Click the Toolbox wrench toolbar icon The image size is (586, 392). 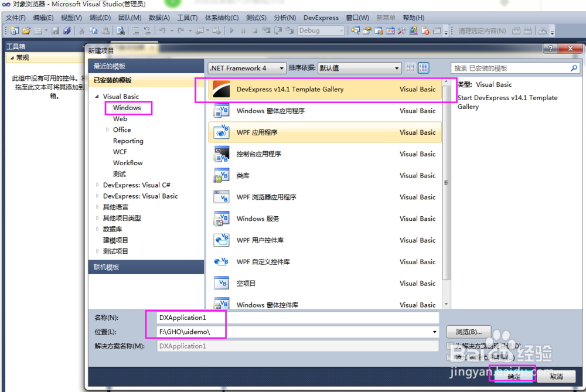[402, 30]
